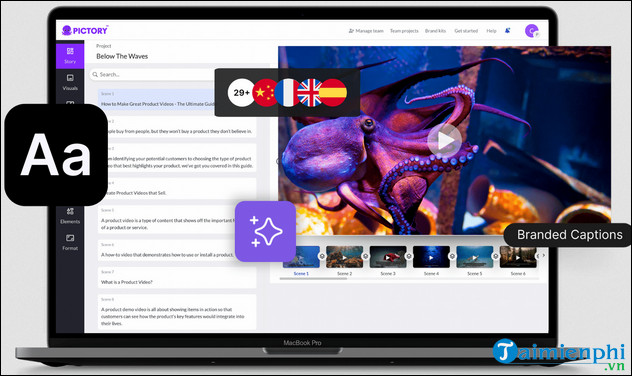The width and height of the screenshot is (632, 376).
Task: Open the Format tab in sidebar
Action: pos(70,242)
